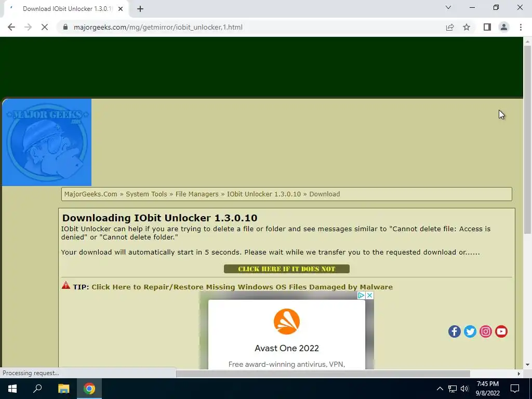The width and height of the screenshot is (532, 399).
Task: Open the AdChoices ad info icon
Action: pos(362,296)
